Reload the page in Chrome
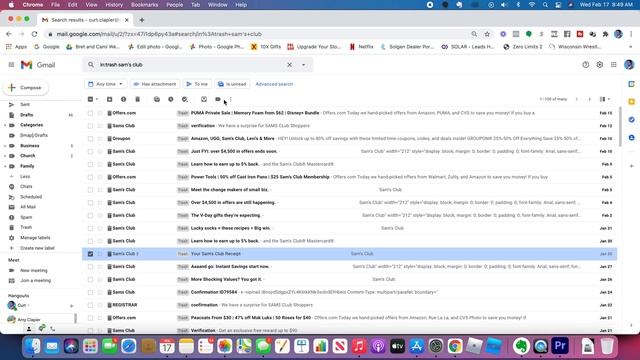Viewport: 640px width, 360px height. 34,34
